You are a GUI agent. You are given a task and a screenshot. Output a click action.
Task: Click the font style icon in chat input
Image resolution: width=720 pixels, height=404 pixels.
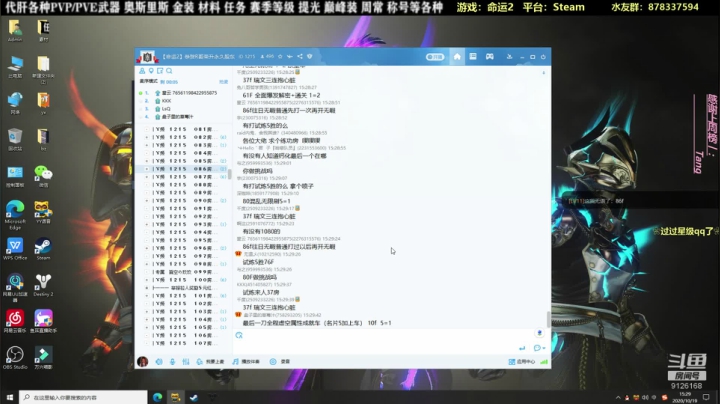pos(239,335)
